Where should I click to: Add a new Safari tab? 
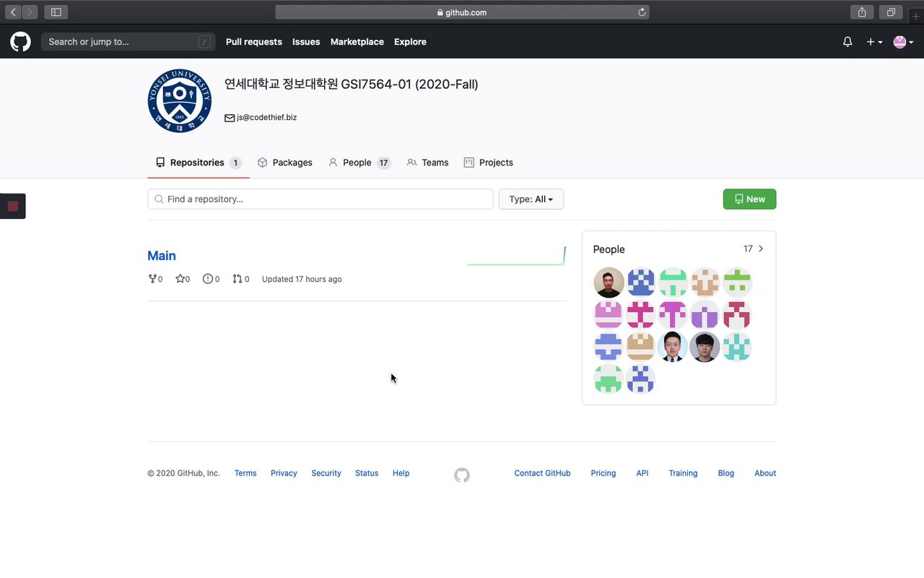(x=916, y=16)
